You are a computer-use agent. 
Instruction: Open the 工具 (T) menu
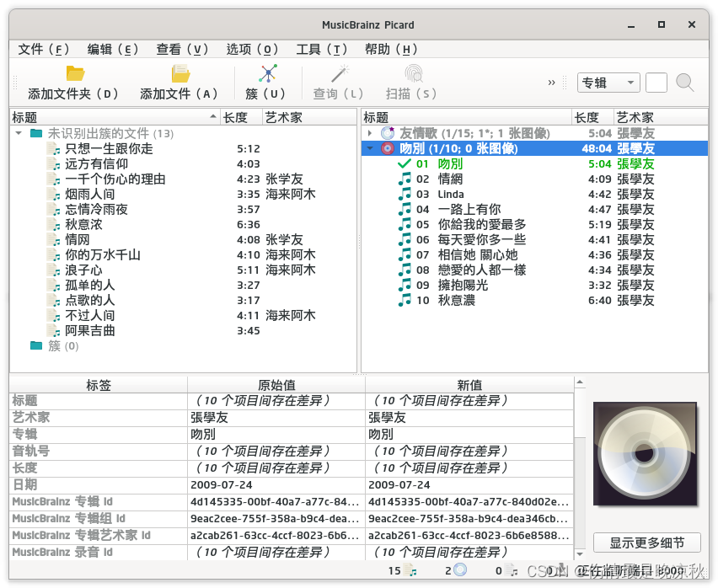tap(321, 49)
